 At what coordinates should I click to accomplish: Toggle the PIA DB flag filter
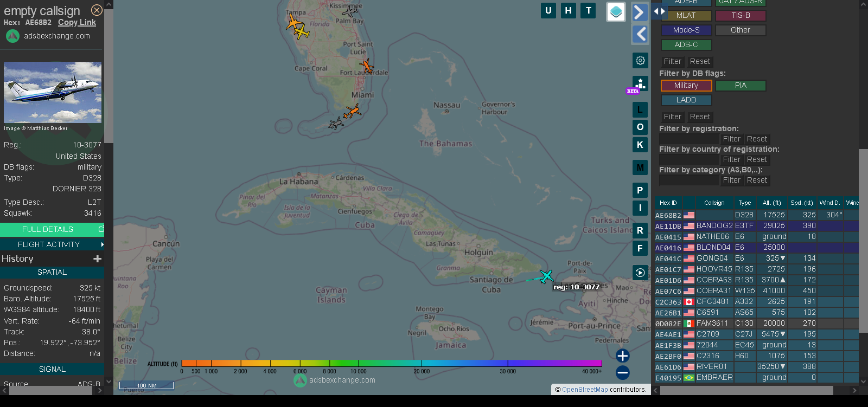pos(741,86)
